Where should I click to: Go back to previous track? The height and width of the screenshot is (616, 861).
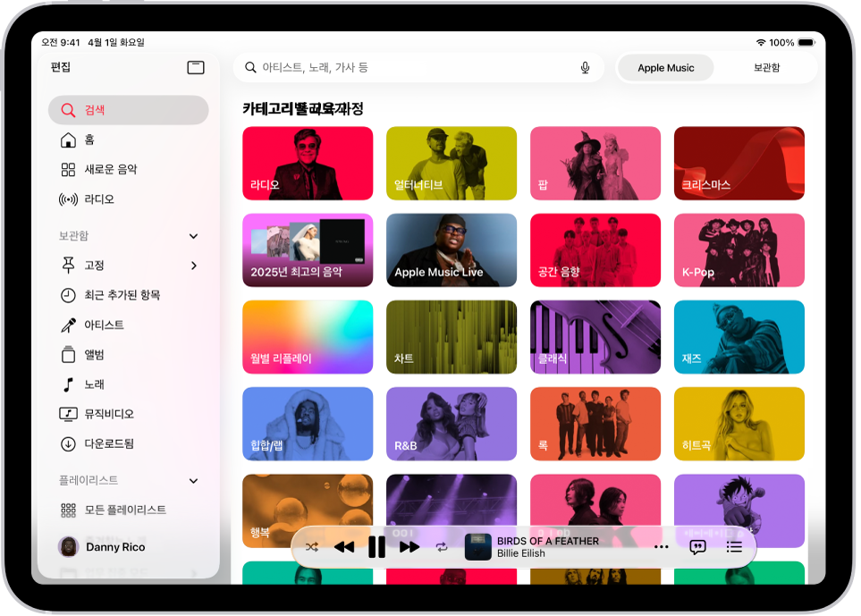[344, 547]
